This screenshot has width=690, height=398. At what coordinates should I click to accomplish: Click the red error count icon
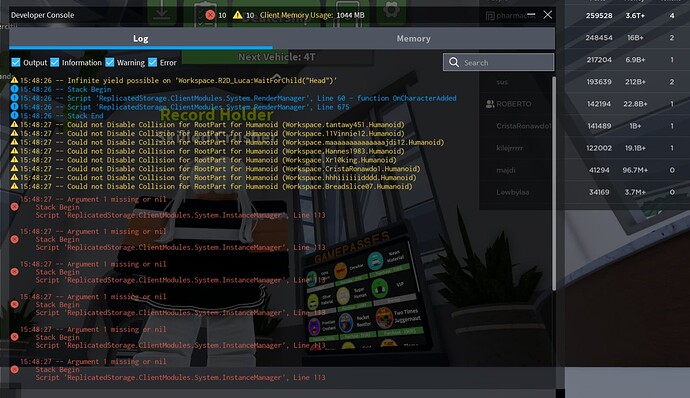click(x=210, y=15)
